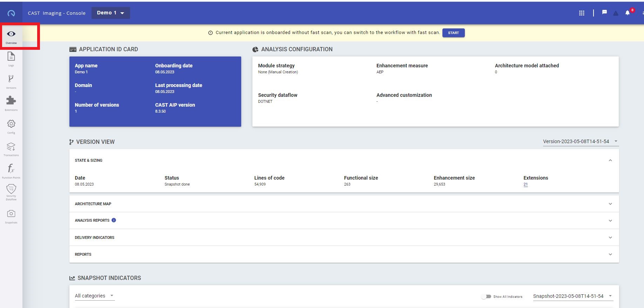Open notifications bell with badge 8
This screenshot has width=644, height=308.
tap(628, 13)
